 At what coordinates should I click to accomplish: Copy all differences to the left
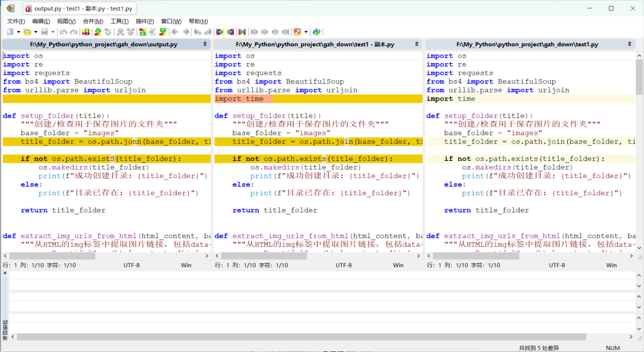pyautogui.click(x=230, y=32)
